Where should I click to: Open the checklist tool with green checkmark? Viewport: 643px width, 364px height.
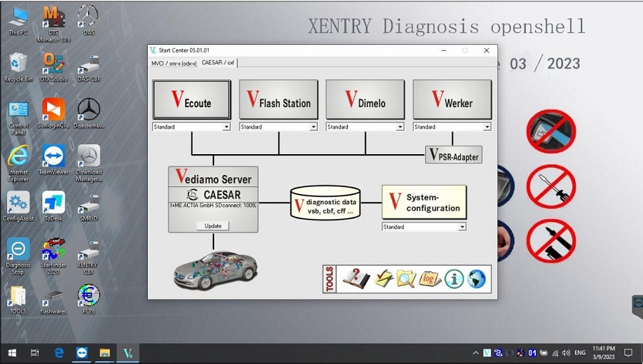pos(384,279)
